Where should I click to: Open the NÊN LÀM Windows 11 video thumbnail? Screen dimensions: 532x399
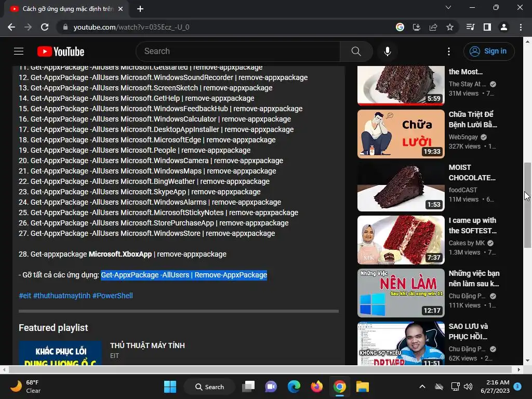tap(401, 293)
